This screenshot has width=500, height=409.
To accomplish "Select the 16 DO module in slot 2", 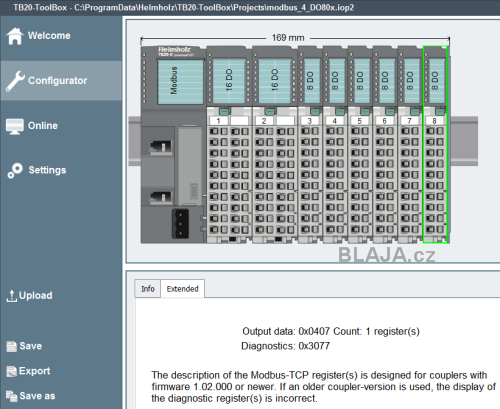I will coord(275,144).
